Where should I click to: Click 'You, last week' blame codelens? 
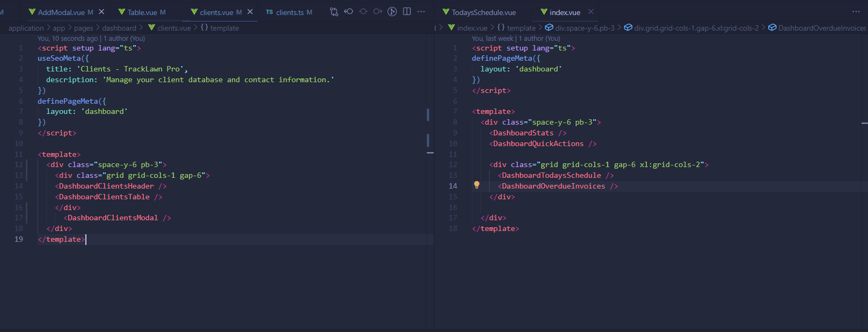click(492, 39)
